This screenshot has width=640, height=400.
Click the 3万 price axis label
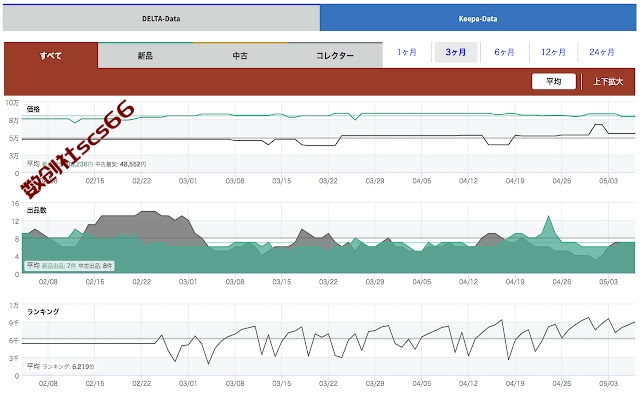[14, 156]
